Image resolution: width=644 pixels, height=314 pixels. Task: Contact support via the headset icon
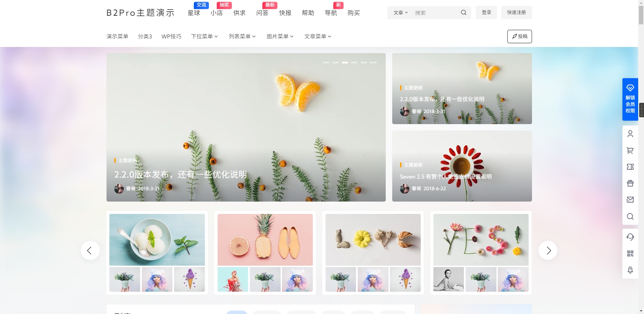631,237
